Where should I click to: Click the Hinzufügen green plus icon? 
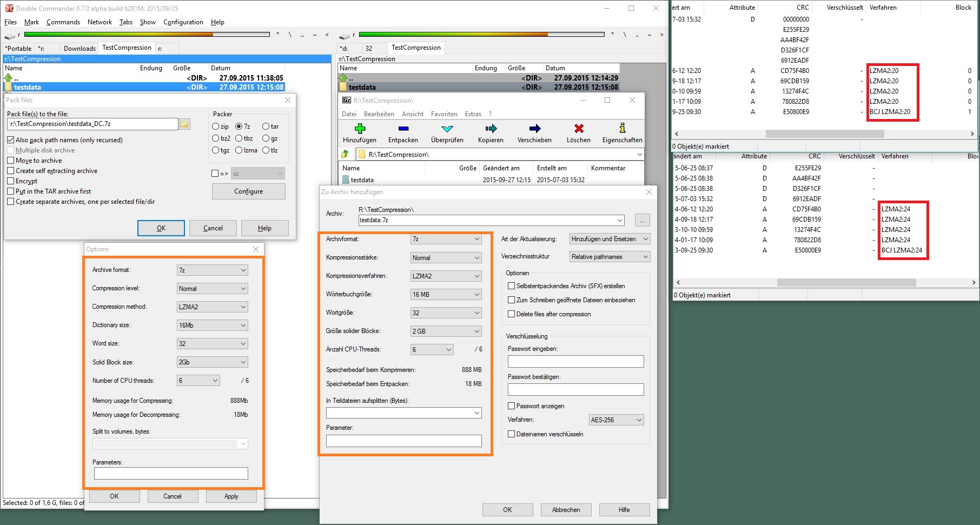coord(360,129)
